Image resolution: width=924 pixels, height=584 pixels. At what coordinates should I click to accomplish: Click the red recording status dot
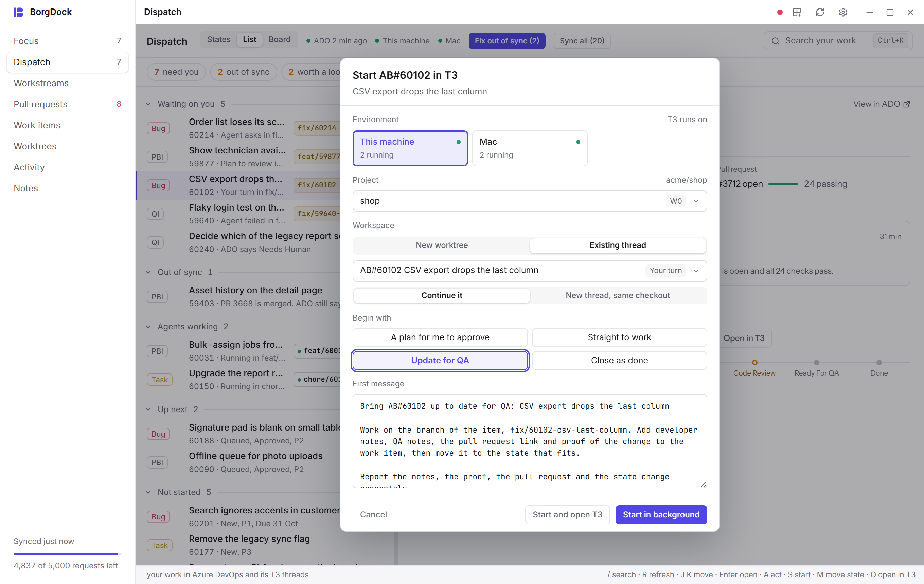[x=779, y=12]
